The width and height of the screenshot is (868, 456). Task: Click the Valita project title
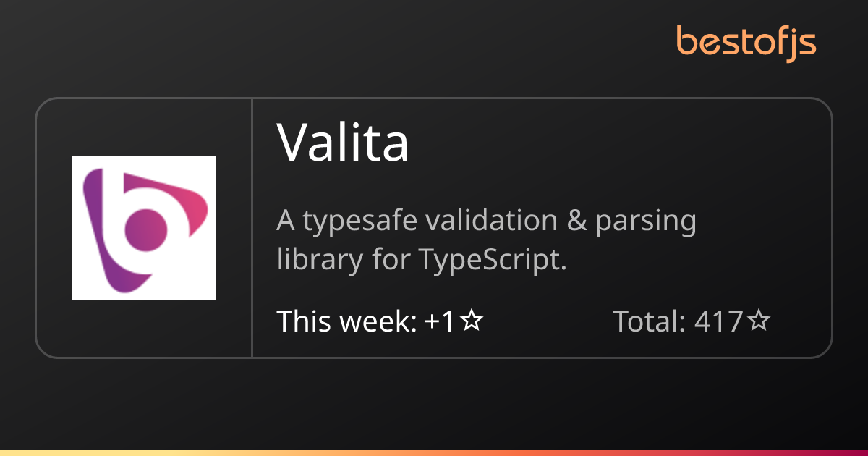343,142
